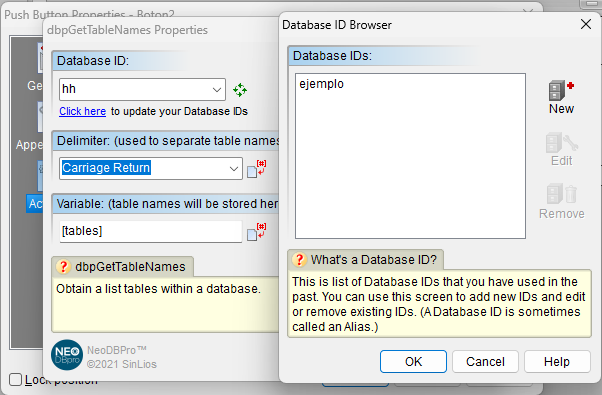Click the [tables] variable input field
Viewport: 602px width, 395px height.
pyautogui.click(x=150, y=231)
